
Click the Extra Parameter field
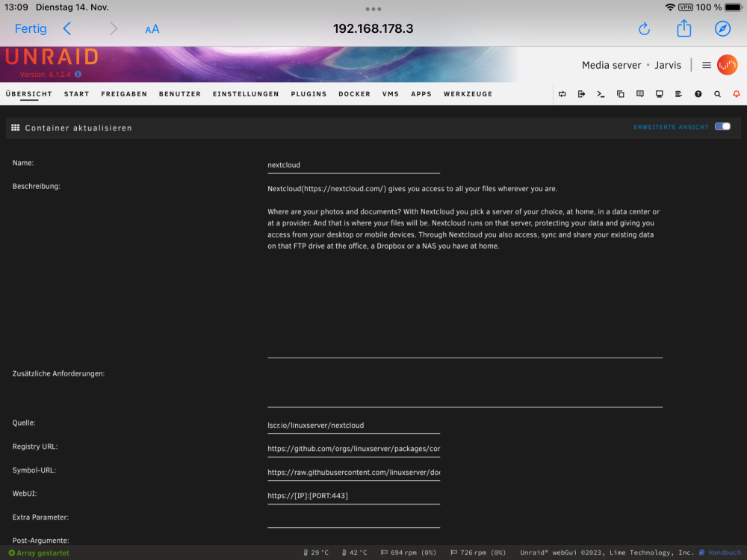tap(353, 519)
